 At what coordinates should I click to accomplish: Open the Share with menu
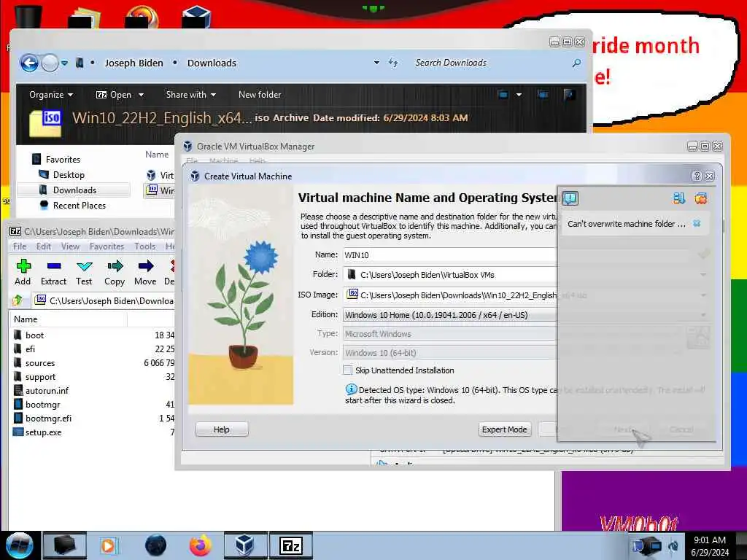tap(190, 95)
